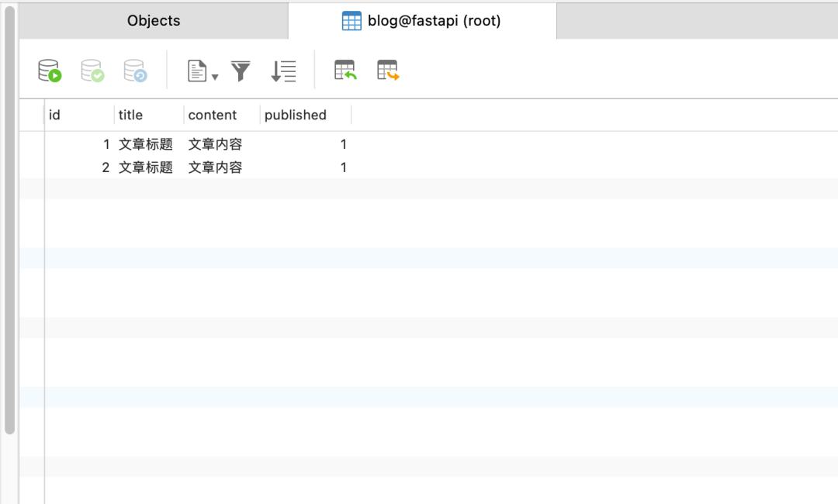The height and width of the screenshot is (504, 838).
Task: Select the blog@fastapi (root) tab
Action: click(422, 21)
